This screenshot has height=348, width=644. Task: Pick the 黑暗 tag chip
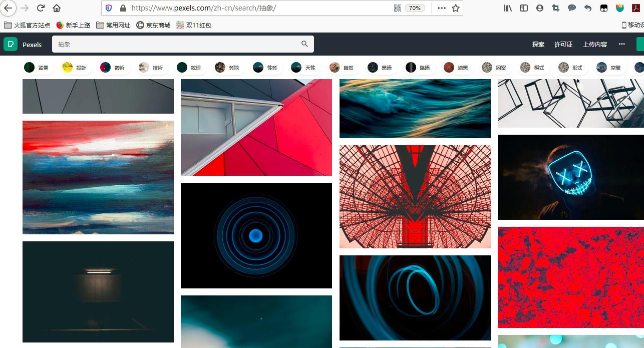tap(380, 68)
